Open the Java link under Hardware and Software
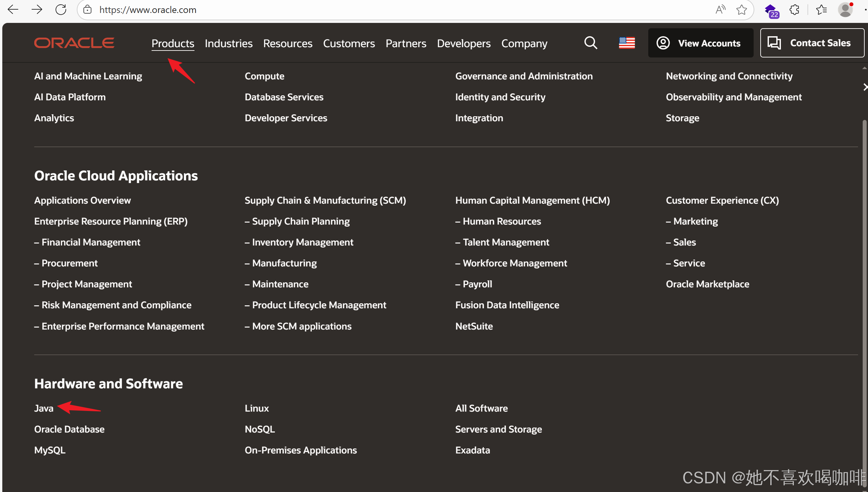Screen dimensions: 868x492 (44, 408)
